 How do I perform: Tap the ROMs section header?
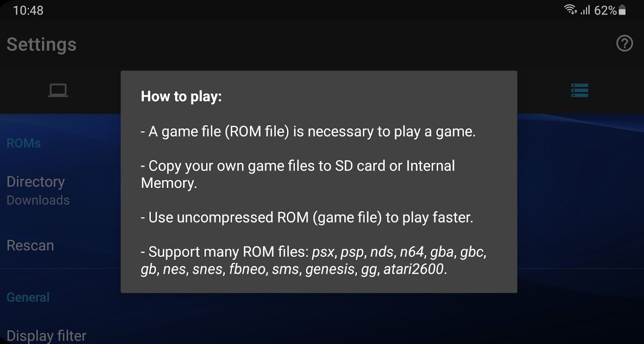point(24,143)
